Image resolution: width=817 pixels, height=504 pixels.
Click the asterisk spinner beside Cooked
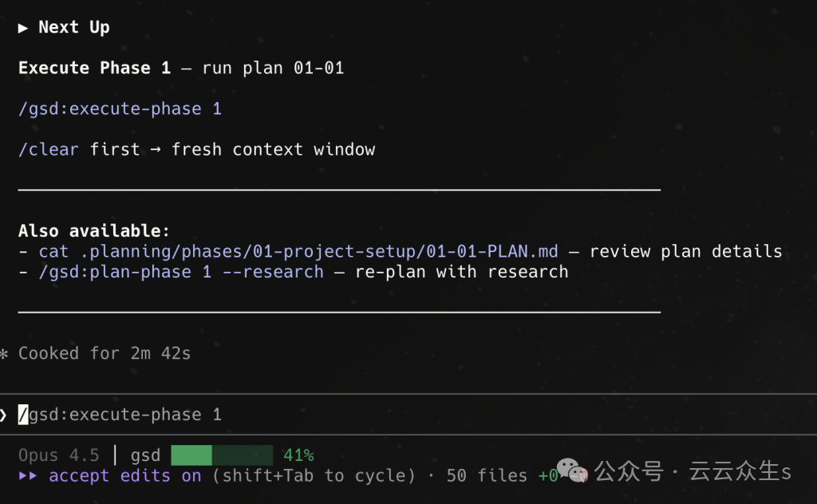[x=4, y=354]
